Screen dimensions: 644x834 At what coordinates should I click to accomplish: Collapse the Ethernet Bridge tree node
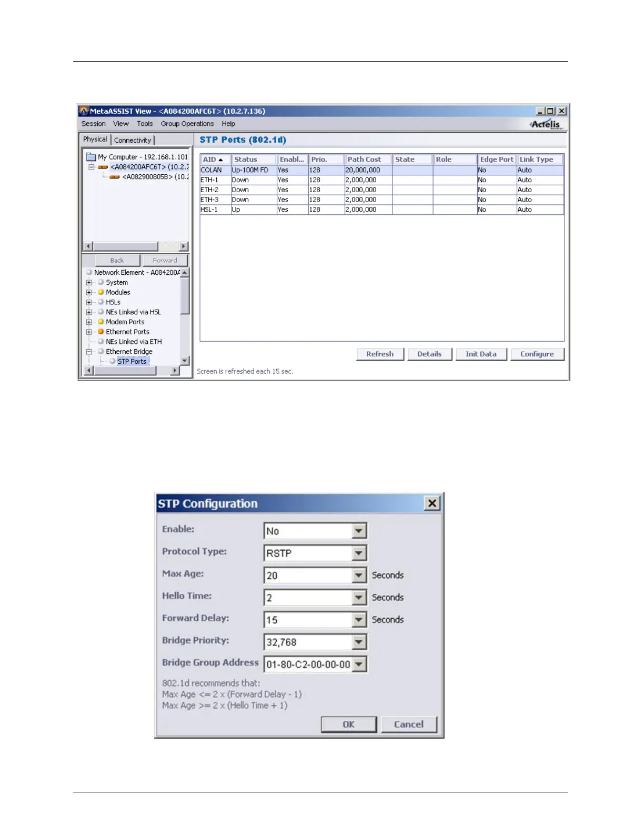pos(89,352)
